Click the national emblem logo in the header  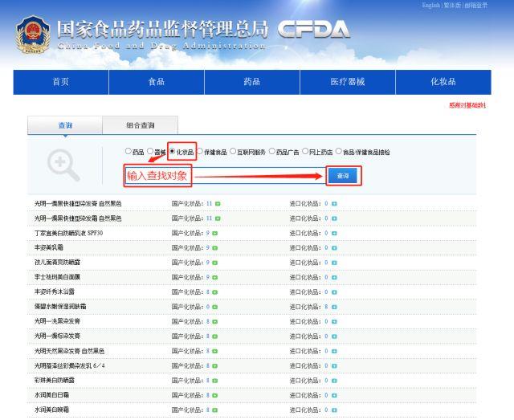coord(33,35)
